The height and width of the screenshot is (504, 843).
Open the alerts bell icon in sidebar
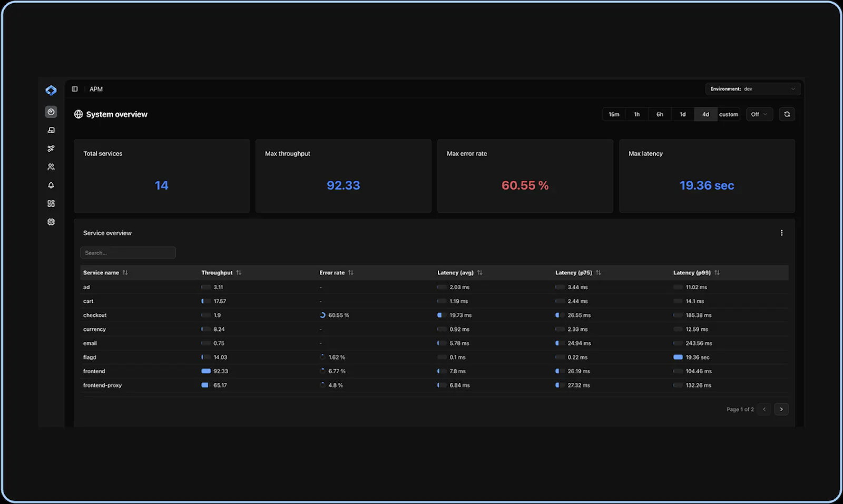tap(51, 185)
